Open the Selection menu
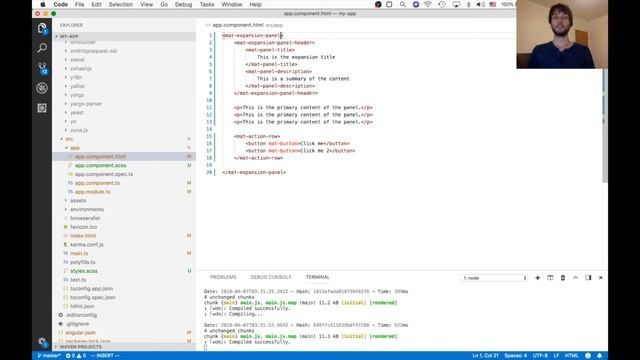 click(x=121, y=4)
